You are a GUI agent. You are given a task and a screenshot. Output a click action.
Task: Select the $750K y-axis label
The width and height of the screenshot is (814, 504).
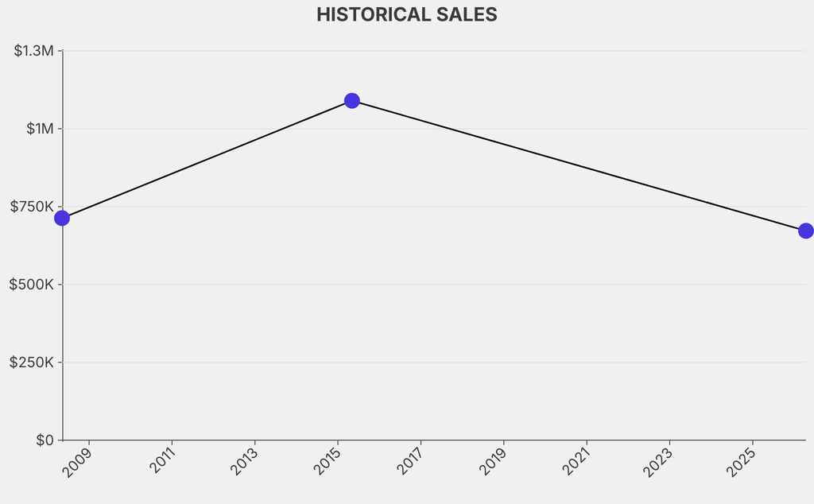click(32, 207)
